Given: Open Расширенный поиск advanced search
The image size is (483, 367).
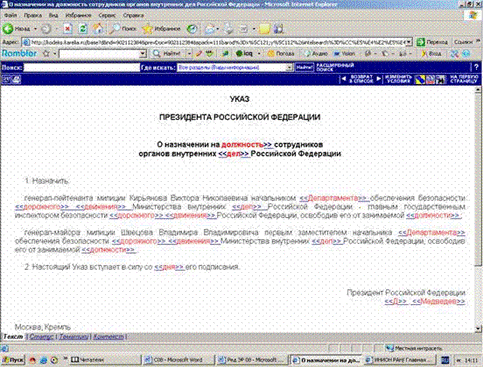Looking at the screenshot, I should 335,67.
